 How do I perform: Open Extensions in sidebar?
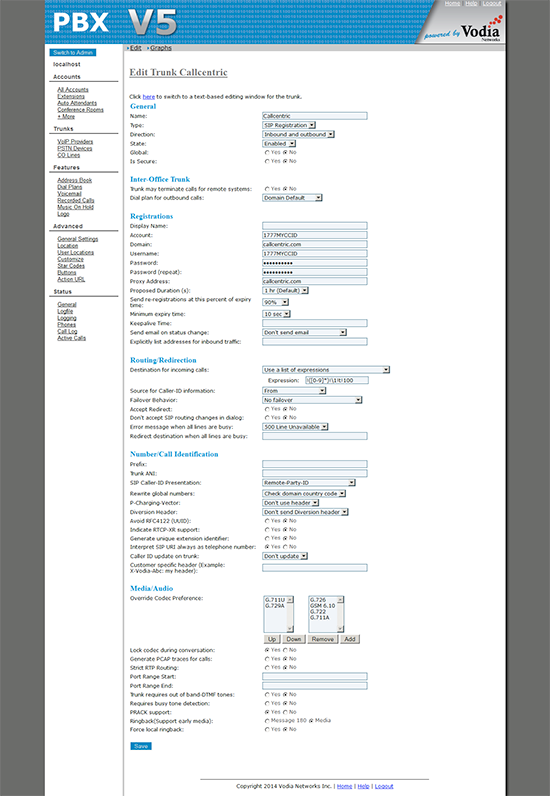(x=71, y=96)
